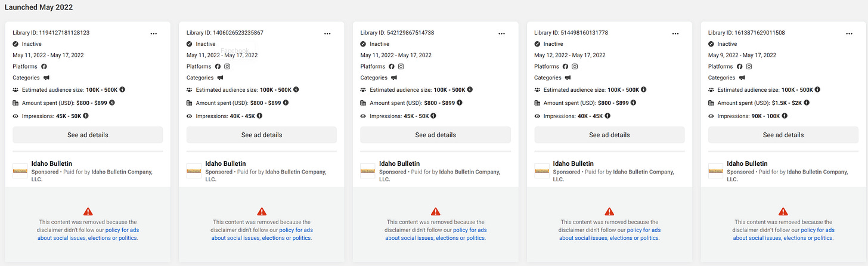The width and height of the screenshot is (868, 266).
Task: Click megaphone category icon in ad 1194127181128123
Action: (x=46, y=78)
